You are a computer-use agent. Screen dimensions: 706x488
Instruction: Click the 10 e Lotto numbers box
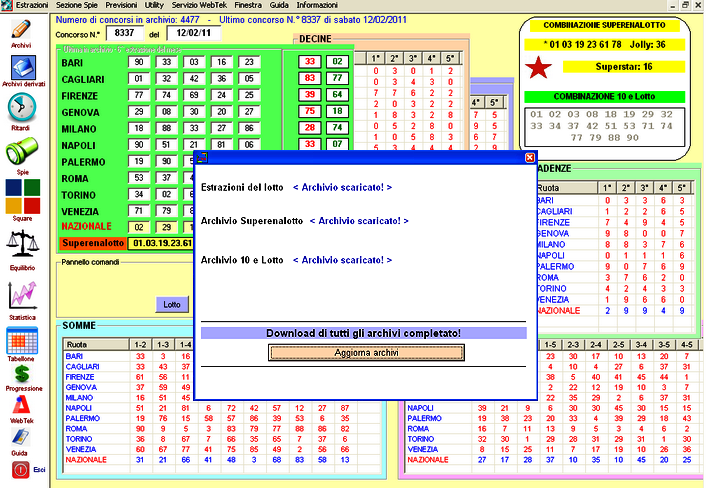point(604,127)
